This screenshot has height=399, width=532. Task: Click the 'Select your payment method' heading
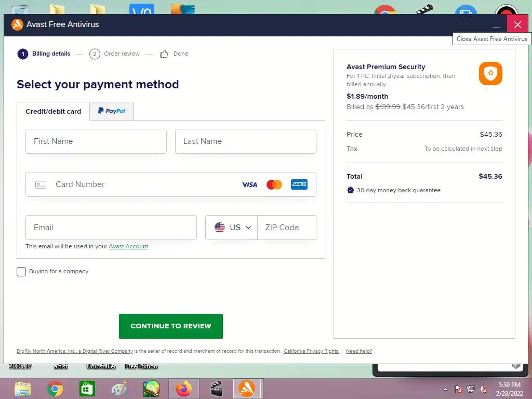(98, 85)
